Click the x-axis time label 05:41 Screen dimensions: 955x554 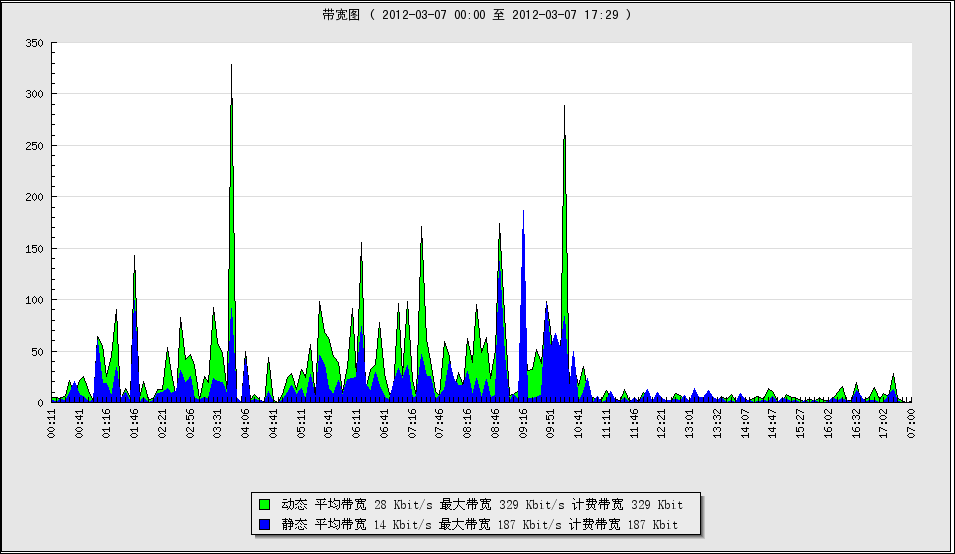329,423
